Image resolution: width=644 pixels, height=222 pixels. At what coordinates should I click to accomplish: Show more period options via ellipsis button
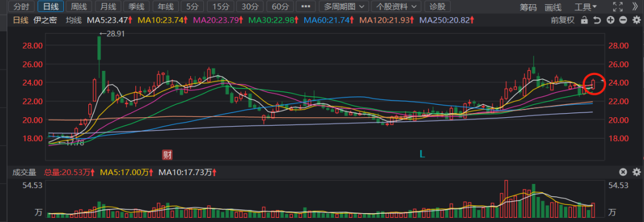pos(305,7)
